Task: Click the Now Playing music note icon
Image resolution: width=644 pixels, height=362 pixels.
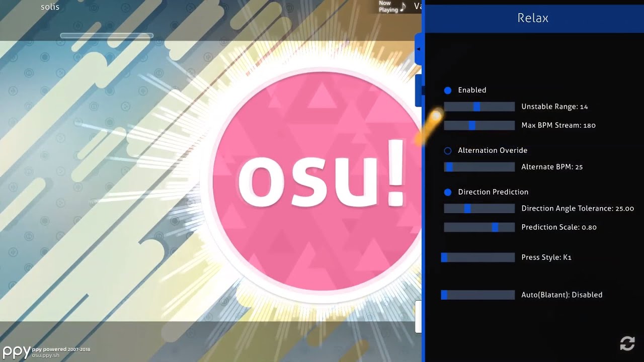Action: click(403, 7)
